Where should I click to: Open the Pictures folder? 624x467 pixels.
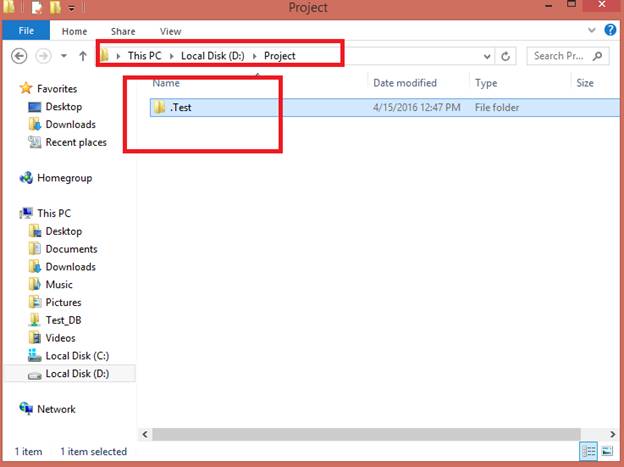tap(63, 303)
